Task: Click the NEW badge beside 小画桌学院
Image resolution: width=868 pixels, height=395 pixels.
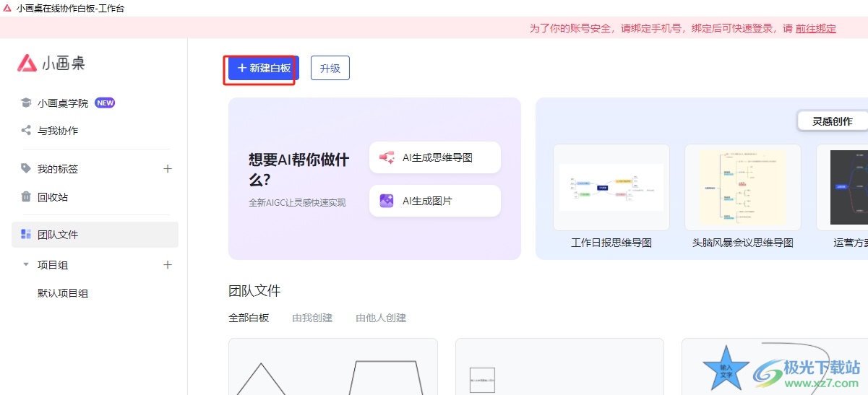Action: 105,103
